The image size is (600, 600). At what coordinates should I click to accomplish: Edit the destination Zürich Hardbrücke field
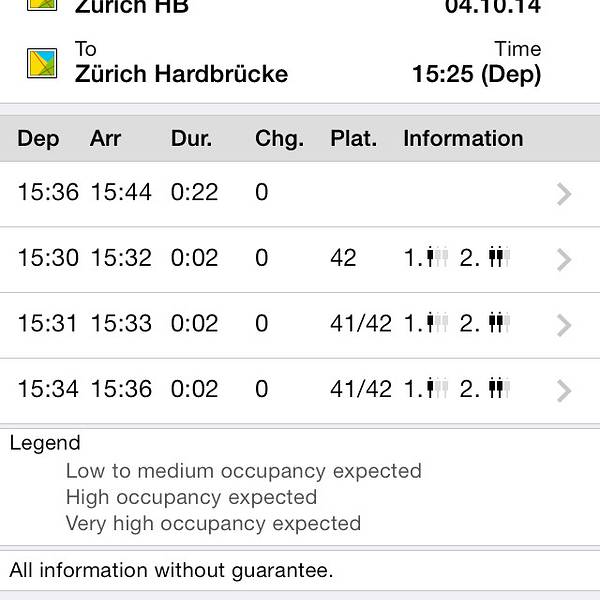(x=181, y=73)
